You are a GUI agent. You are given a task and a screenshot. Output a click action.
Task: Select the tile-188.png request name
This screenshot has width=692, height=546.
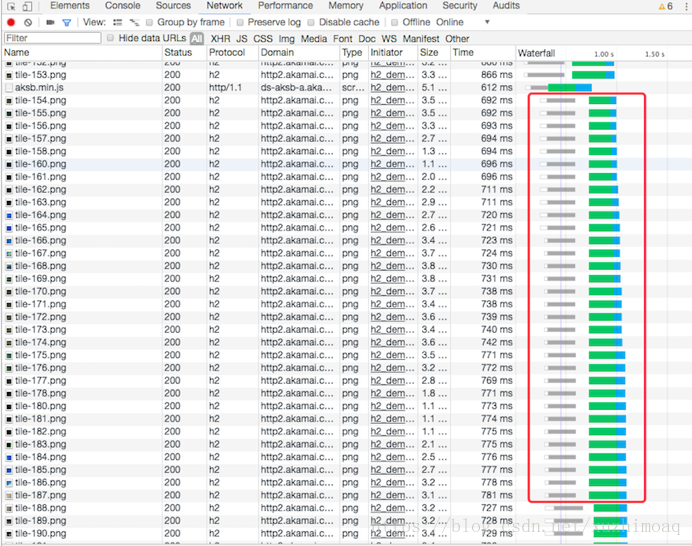point(41,508)
